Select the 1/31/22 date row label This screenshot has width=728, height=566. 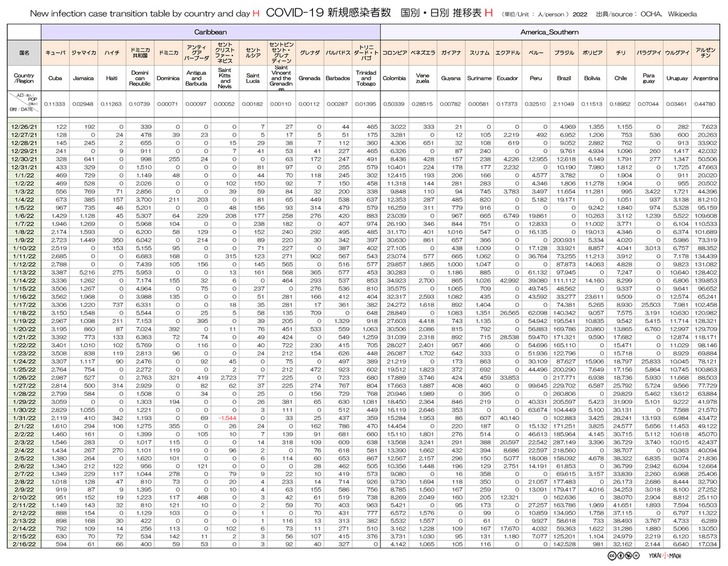click(x=25, y=419)
